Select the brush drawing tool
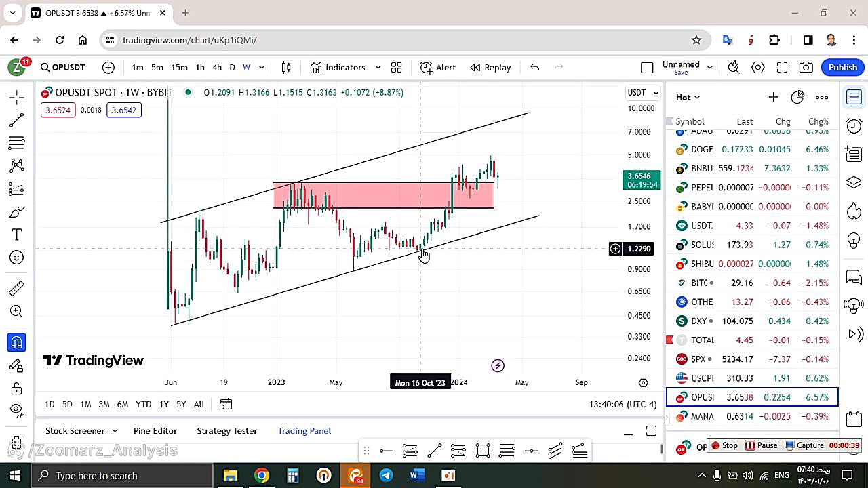Viewport: 868px width, 488px height. click(17, 212)
